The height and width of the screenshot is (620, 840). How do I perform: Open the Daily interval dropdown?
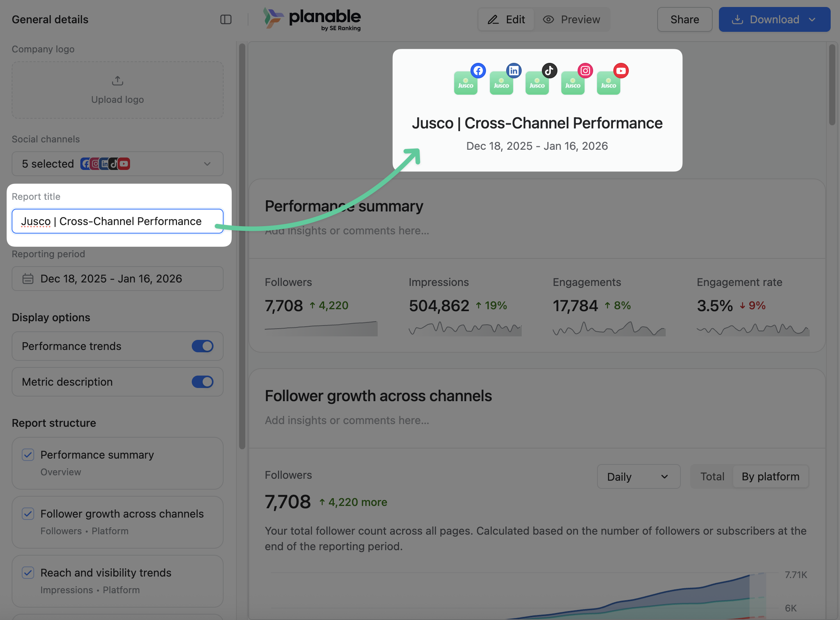tap(638, 476)
